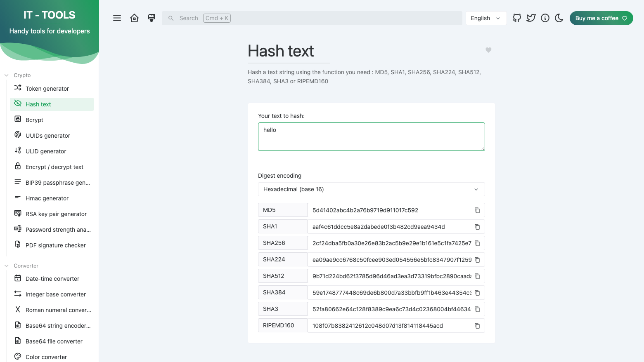Viewport: 644px width, 362px height.
Task: Copy the SHA3 hash value
Action: point(477,309)
